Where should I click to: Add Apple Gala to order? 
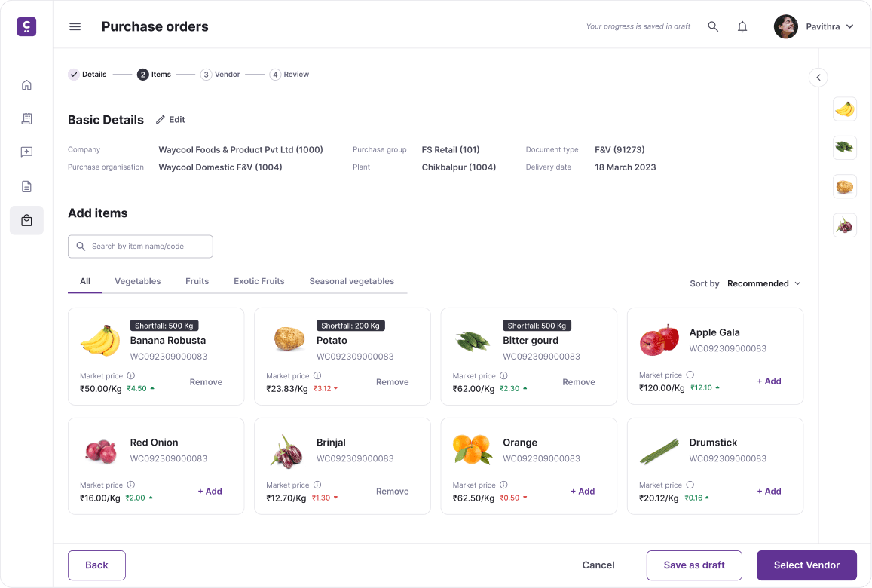(x=769, y=381)
